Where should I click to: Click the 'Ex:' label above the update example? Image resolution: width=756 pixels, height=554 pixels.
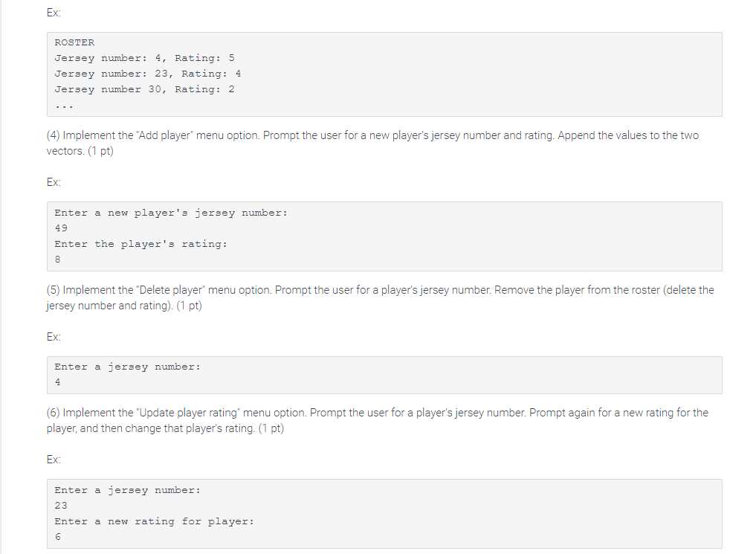(54, 460)
